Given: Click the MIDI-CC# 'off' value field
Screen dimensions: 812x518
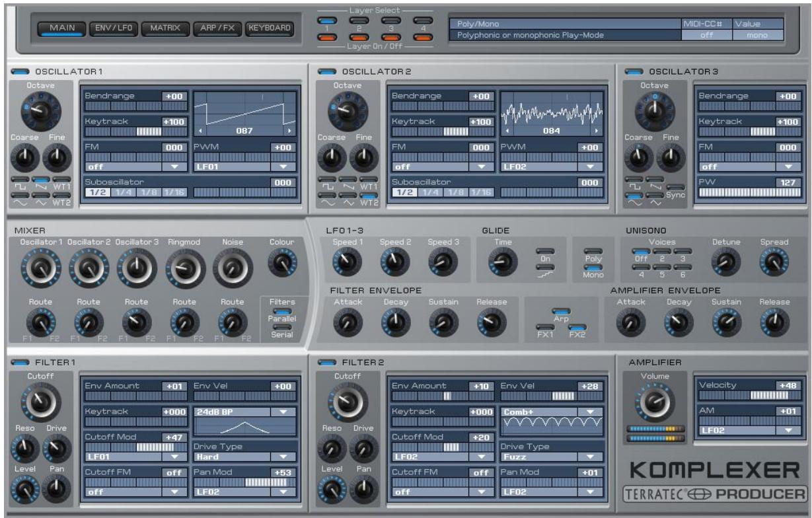Looking at the screenshot, I should (708, 35).
